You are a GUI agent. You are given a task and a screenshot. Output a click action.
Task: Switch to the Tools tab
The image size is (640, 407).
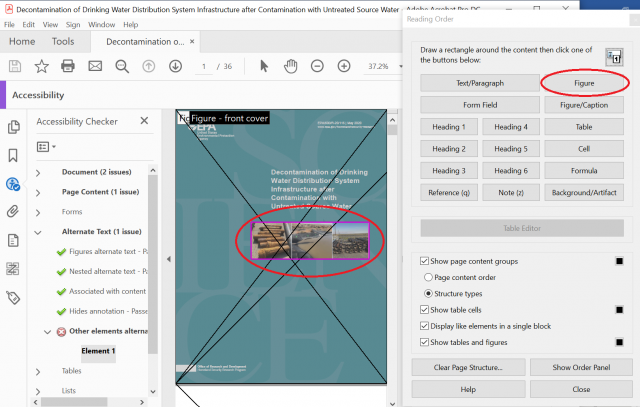63,42
